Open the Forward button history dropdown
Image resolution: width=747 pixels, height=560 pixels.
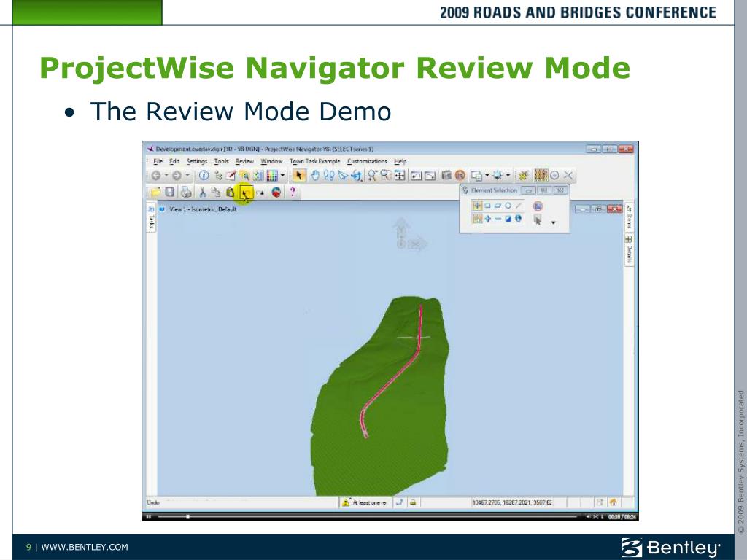point(187,176)
